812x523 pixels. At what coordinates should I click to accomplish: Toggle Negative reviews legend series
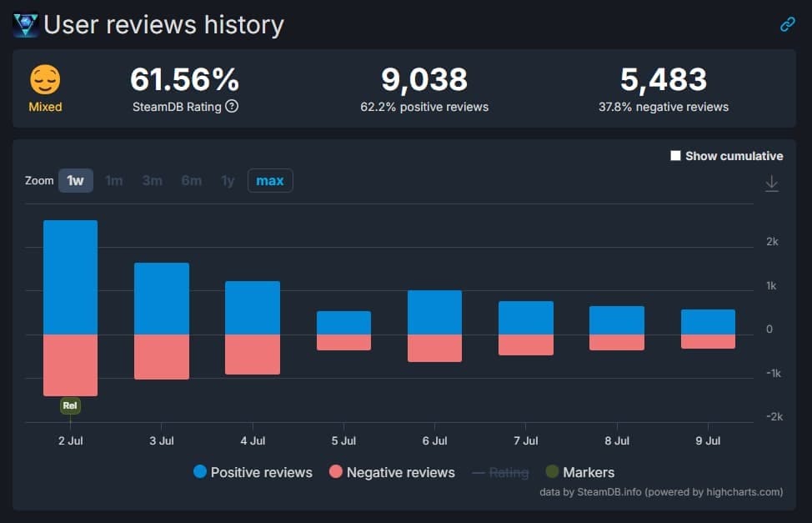[391, 472]
